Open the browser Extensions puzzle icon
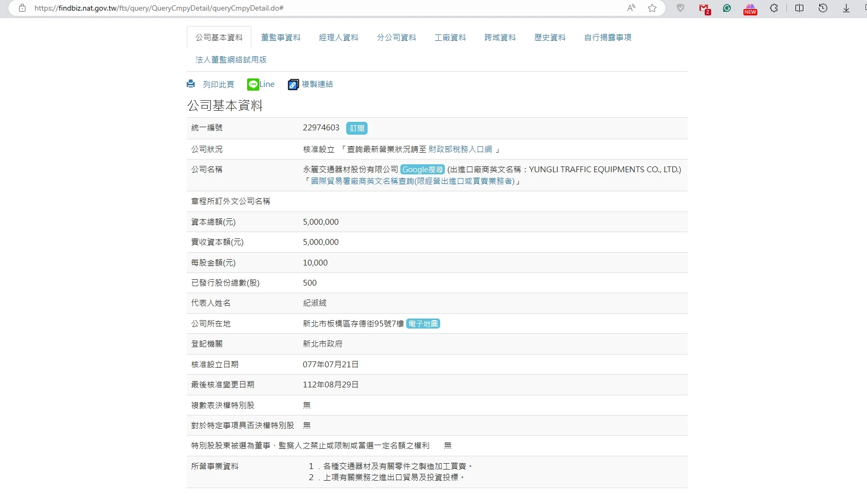Image resolution: width=867 pixels, height=504 pixels. [774, 8]
